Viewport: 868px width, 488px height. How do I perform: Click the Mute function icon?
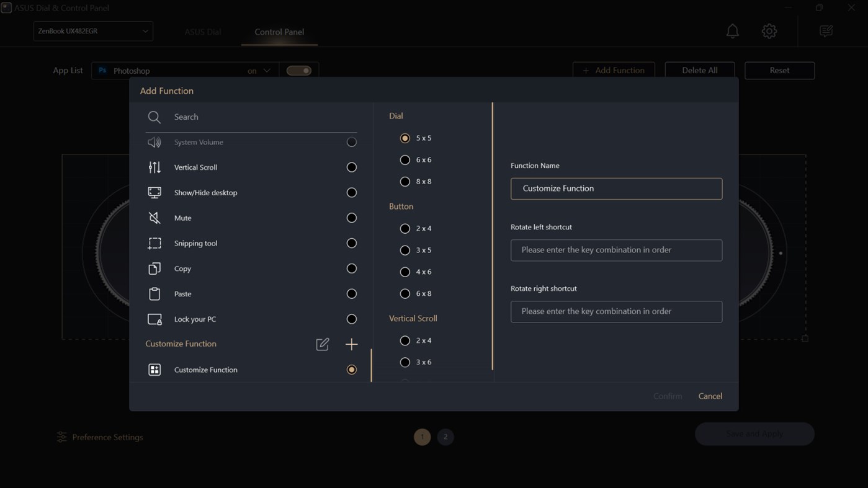coord(154,218)
